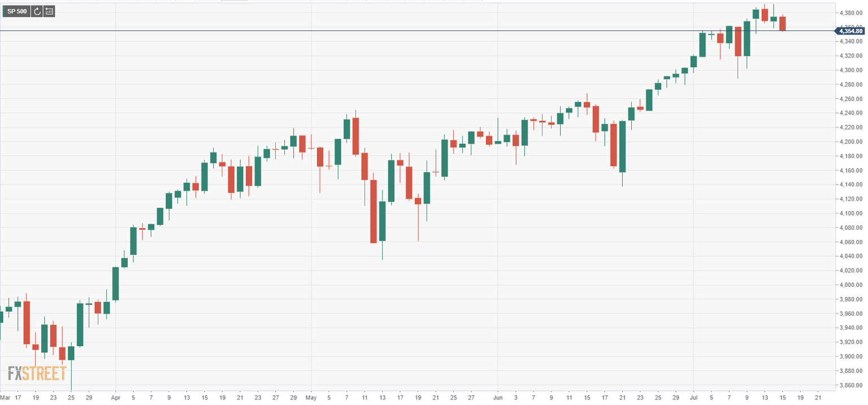Viewport: 868px width, 405px height.
Task: Click the 3,860.00 price axis label
Action: tap(851, 385)
